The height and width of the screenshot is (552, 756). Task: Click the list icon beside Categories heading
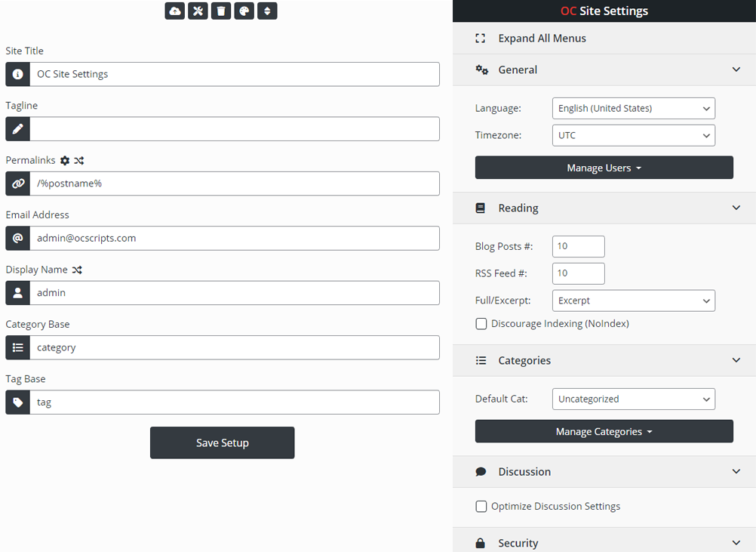coord(481,360)
